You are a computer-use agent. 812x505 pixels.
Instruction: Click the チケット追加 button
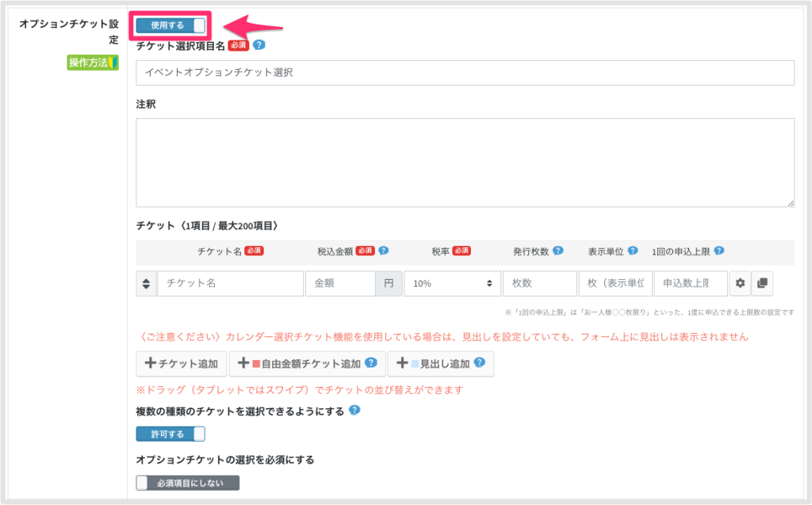182,364
